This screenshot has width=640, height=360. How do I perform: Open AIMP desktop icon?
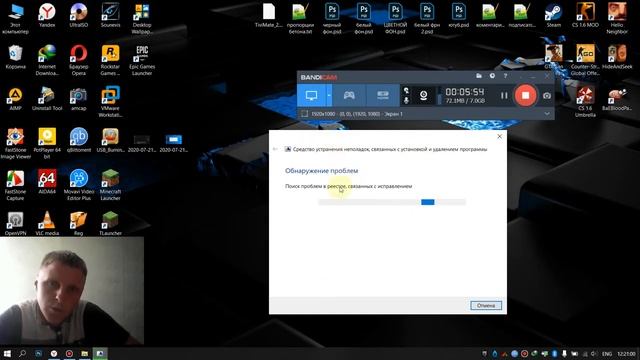point(15,99)
